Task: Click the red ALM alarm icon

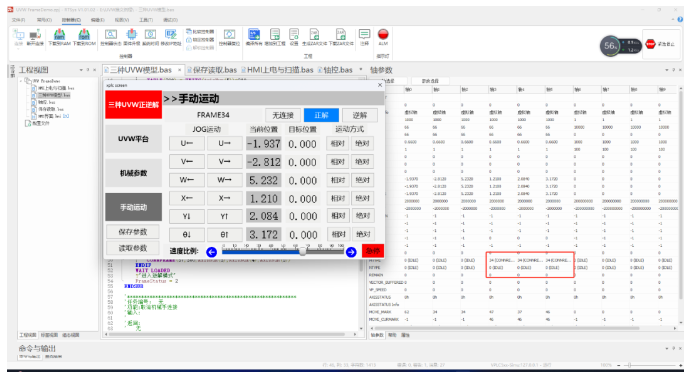Action: point(383,34)
